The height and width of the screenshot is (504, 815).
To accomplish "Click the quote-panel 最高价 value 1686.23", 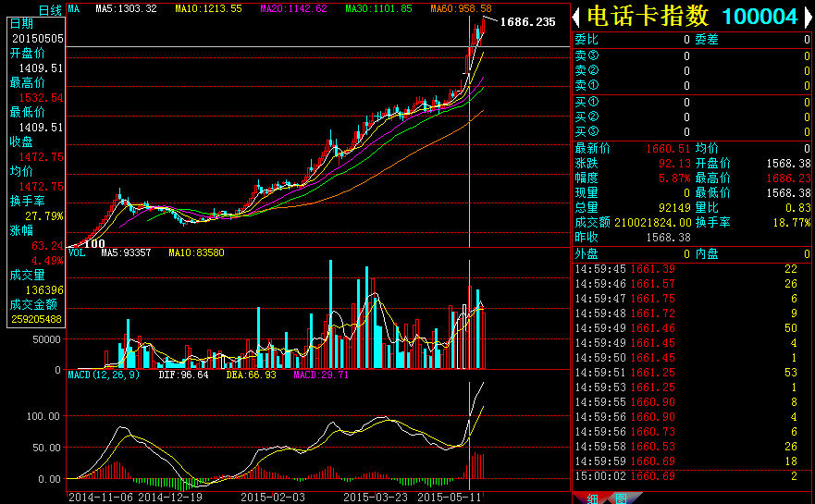I will (788, 178).
